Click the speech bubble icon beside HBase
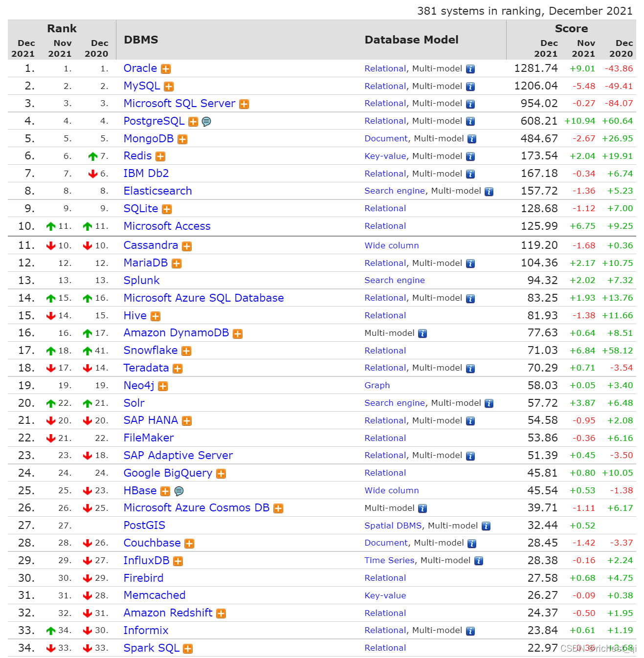Screen dimensions: 644x658 click(x=179, y=491)
